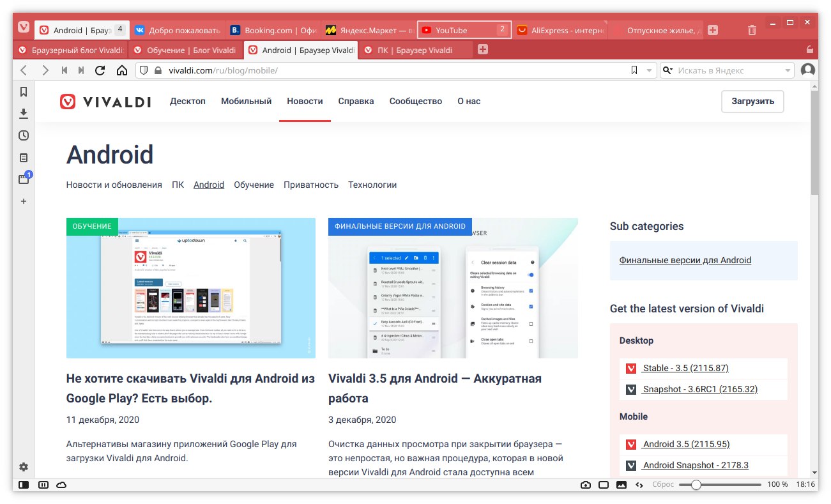
Task: Click the tab stack lock icon
Action: click(810, 50)
